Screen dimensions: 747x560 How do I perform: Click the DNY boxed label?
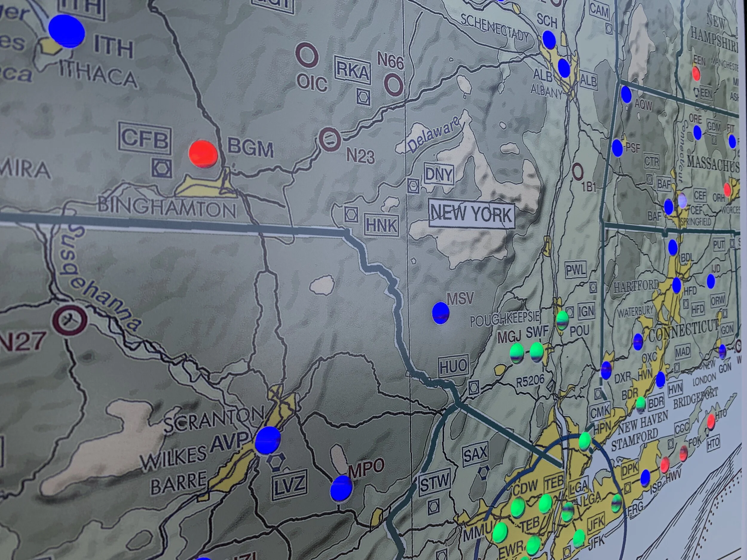coord(439,174)
